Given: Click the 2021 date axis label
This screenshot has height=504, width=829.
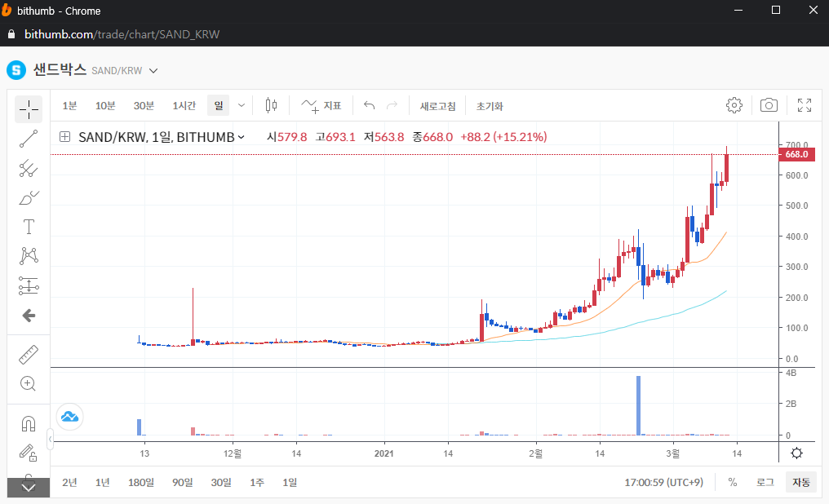Looking at the screenshot, I should pyautogui.click(x=383, y=453).
